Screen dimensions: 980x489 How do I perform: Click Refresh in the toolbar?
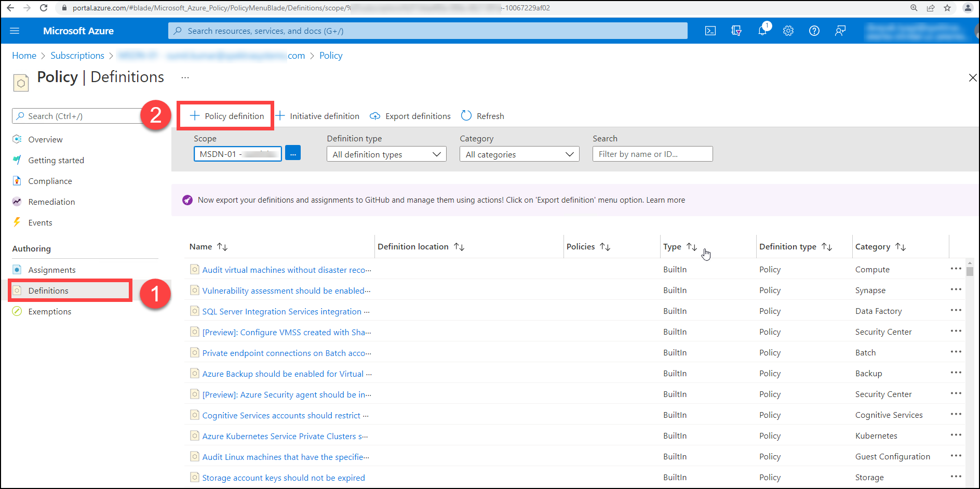482,116
